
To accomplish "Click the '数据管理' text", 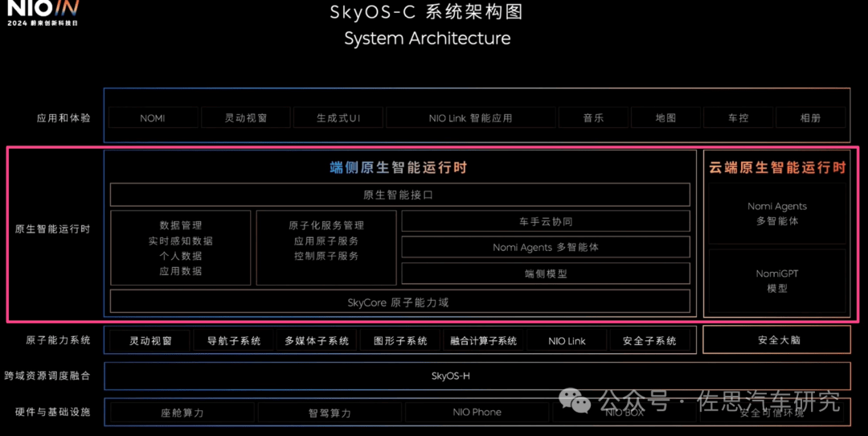I will [x=181, y=225].
